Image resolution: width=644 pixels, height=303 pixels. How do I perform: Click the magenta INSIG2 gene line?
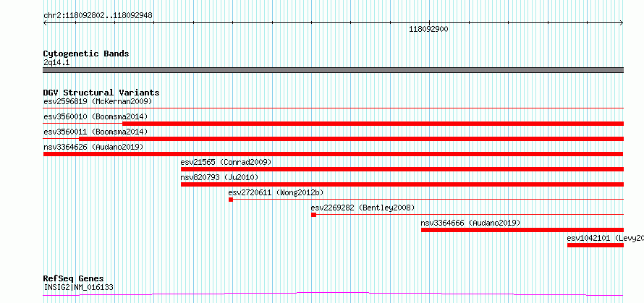pos(334,294)
